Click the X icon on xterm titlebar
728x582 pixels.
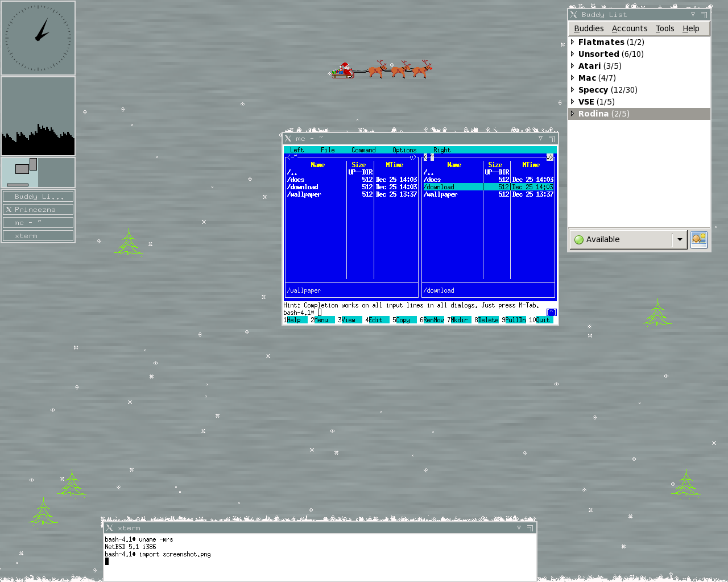coord(109,528)
